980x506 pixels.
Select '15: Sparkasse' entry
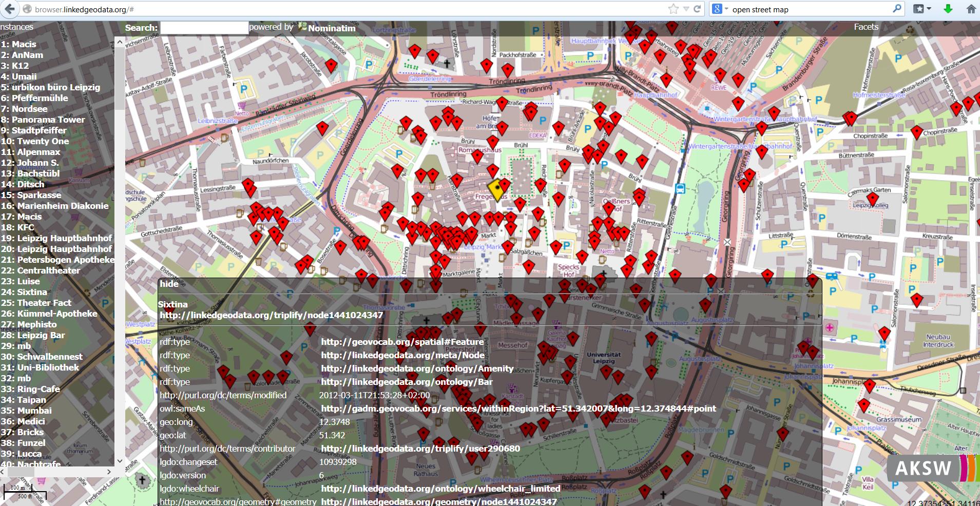coord(31,195)
